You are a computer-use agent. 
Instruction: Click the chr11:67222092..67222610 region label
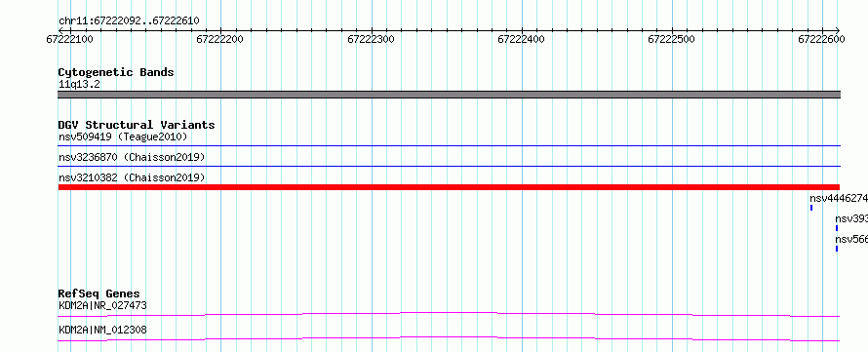click(x=129, y=21)
